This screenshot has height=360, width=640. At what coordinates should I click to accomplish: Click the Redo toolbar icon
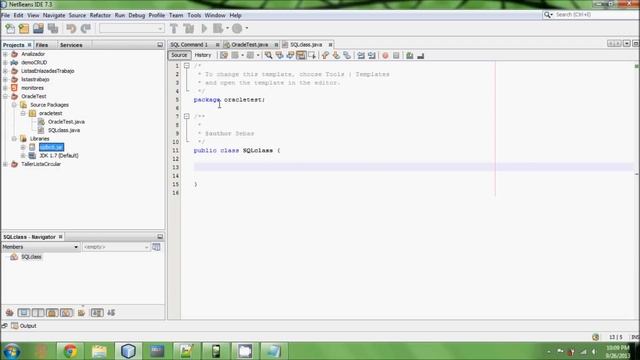click(86, 29)
